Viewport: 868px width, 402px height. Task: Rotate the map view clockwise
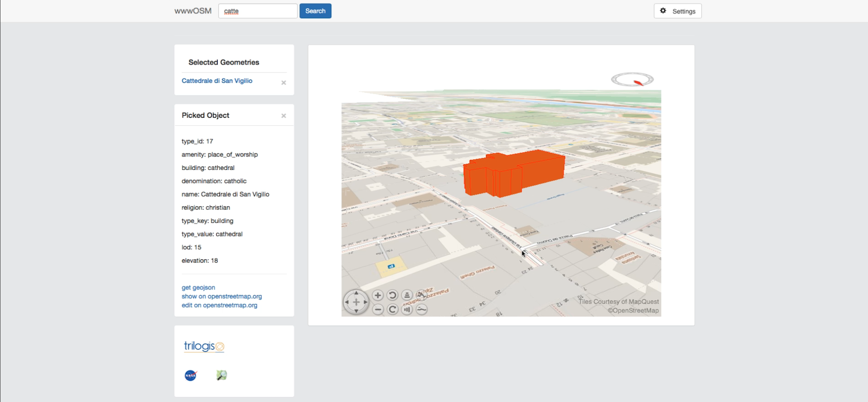392,310
